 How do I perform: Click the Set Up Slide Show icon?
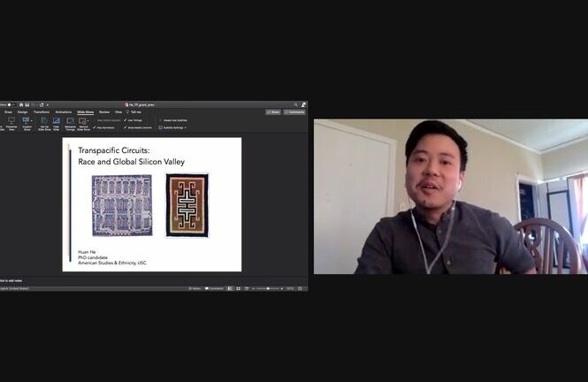pyautogui.click(x=42, y=122)
